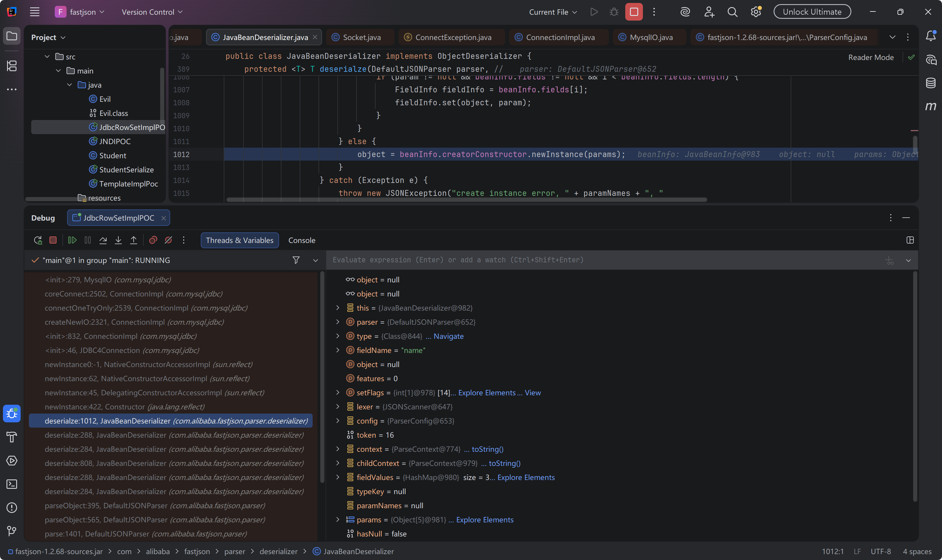The height and width of the screenshot is (560, 942).
Task: Open the Project tool window folder icon
Action: pos(12,36)
